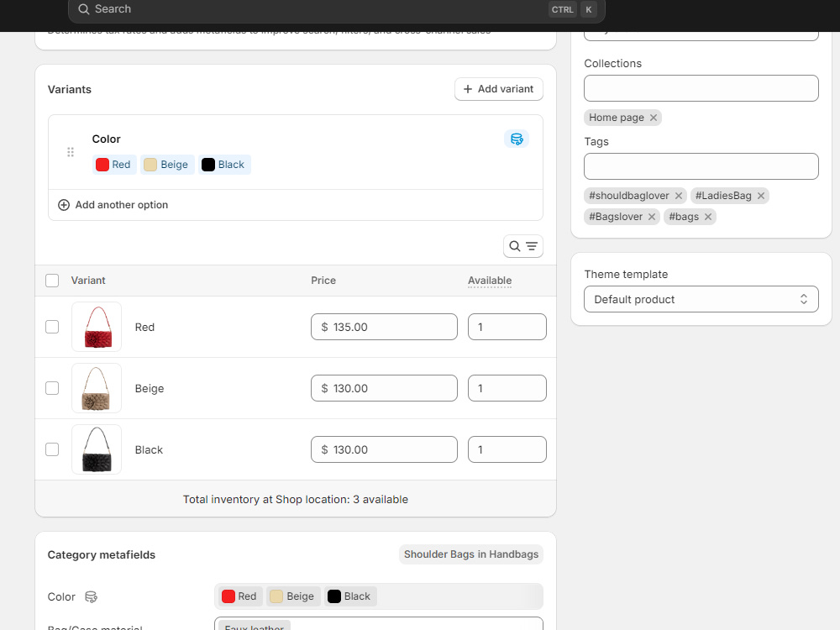The width and height of the screenshot is (840, 630).
Task: Open variant search and filter button
Action: (522, 246)
